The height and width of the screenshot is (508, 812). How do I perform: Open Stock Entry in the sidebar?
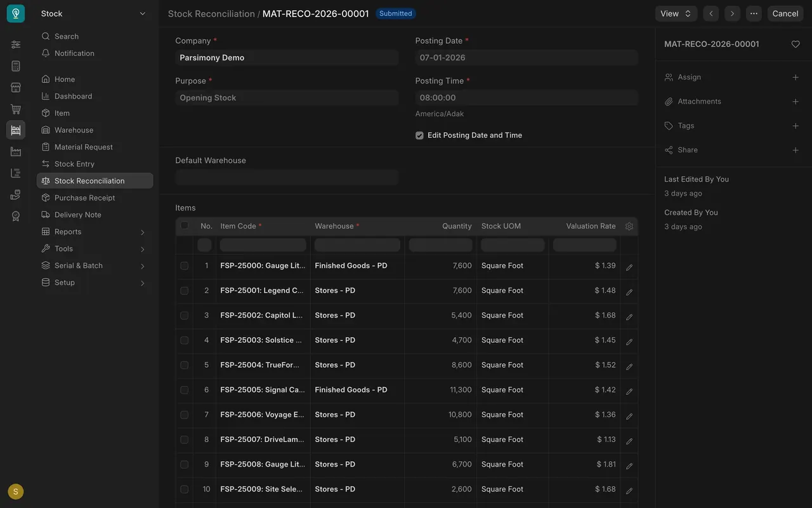pos(95,164)
